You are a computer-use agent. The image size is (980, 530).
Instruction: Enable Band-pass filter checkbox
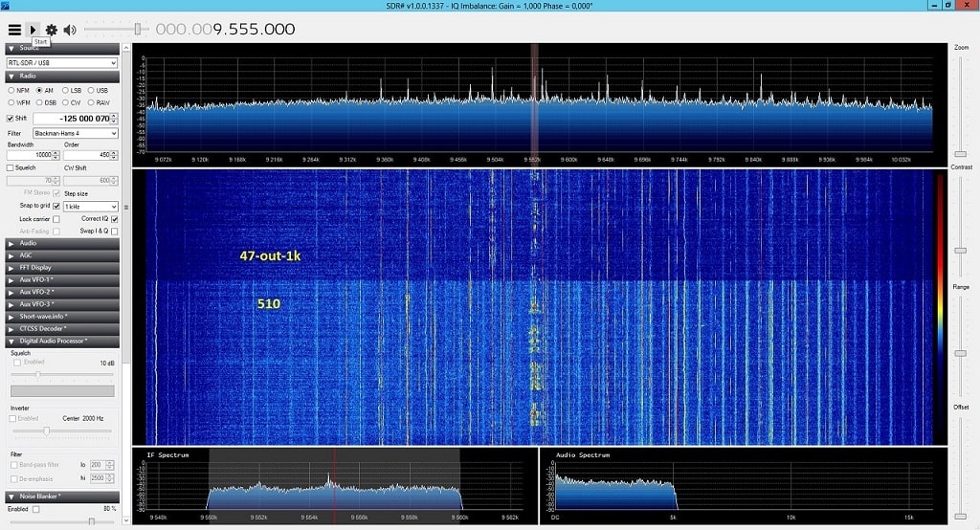(13, 465)
